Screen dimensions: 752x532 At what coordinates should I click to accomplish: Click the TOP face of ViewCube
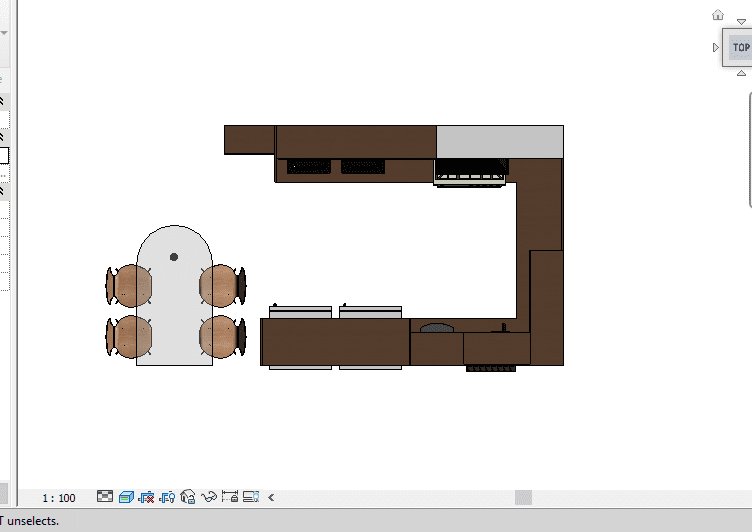coord(741,47)
